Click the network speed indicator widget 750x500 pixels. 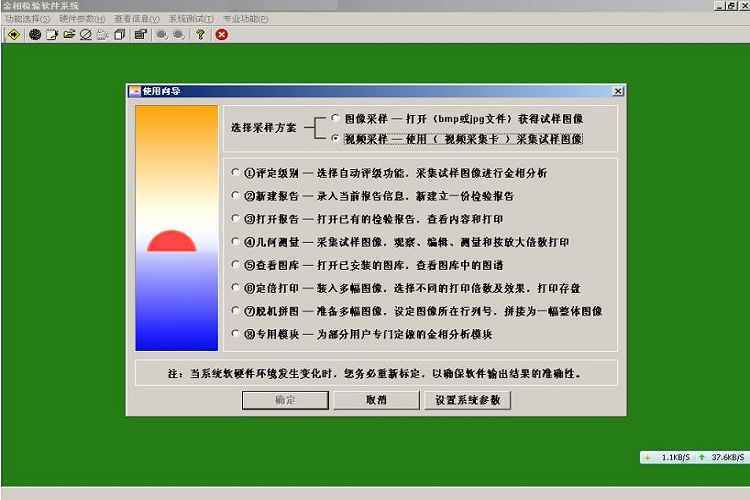coord(694,457)
